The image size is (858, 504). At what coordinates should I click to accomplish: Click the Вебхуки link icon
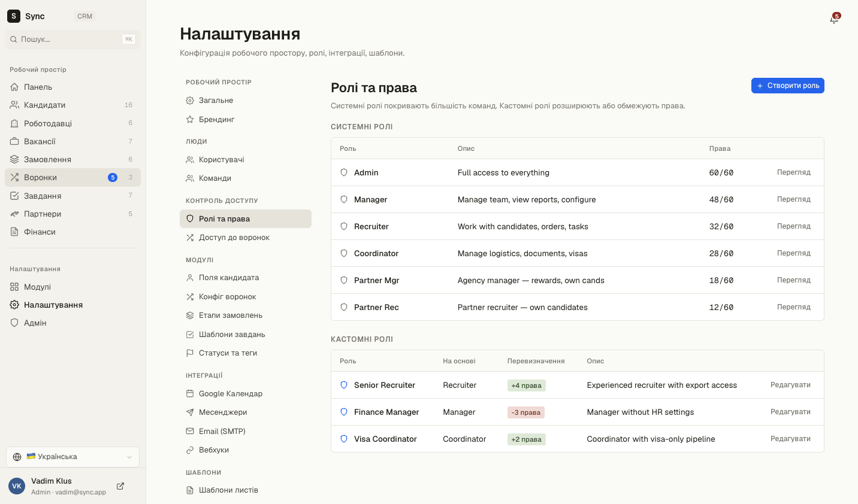pos(190,450)
